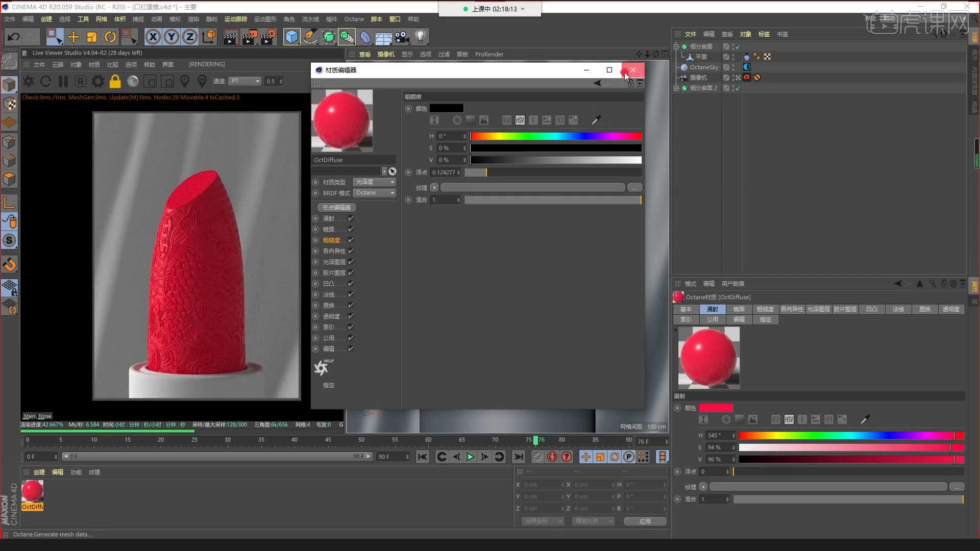The height and width of the screenshot is (551, 980).
Task: Switch roughness color to HSV mode
Action: (x=520, y=120)
